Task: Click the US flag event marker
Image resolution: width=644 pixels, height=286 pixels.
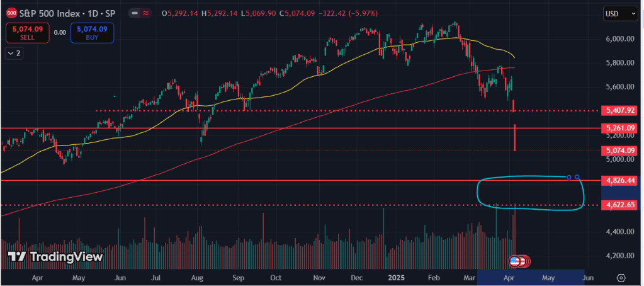Action: tap(514, 260)
